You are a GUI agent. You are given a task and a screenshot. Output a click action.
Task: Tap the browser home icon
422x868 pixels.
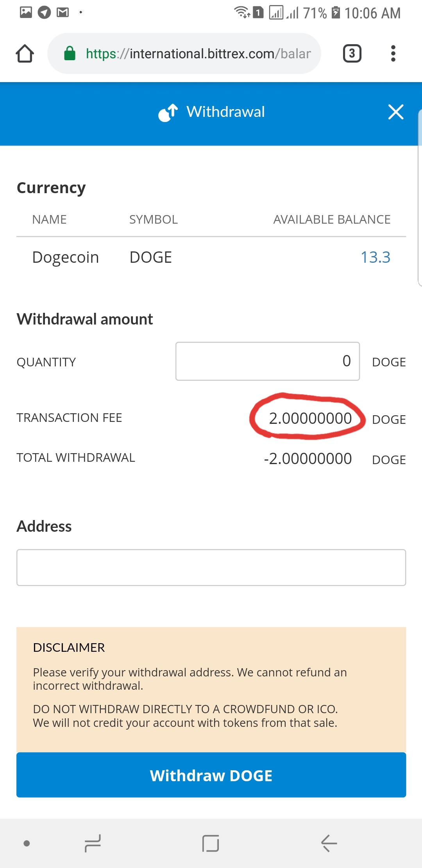click(x=25, y=54)
